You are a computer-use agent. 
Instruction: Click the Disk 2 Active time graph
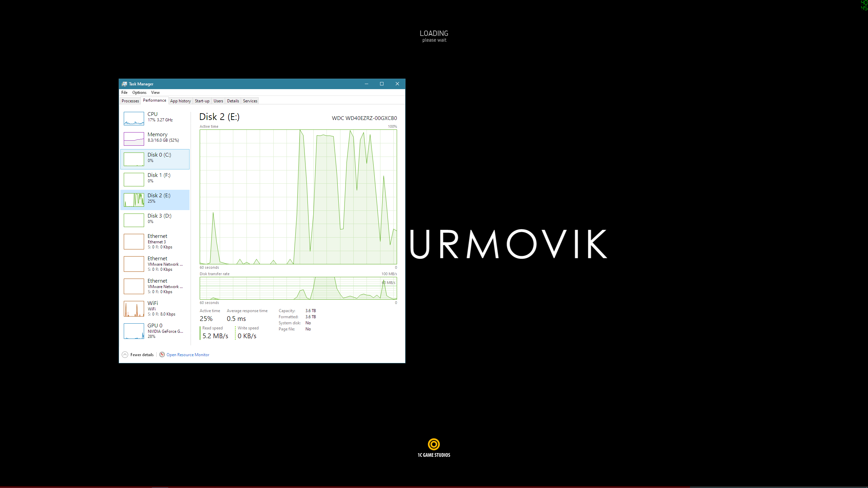pyautogui.click(x=298, y=197)
